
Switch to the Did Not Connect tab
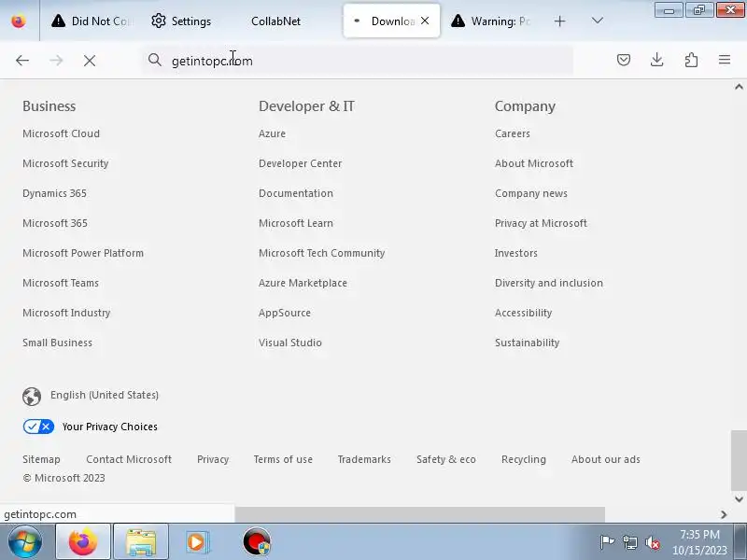coord(92,21)
